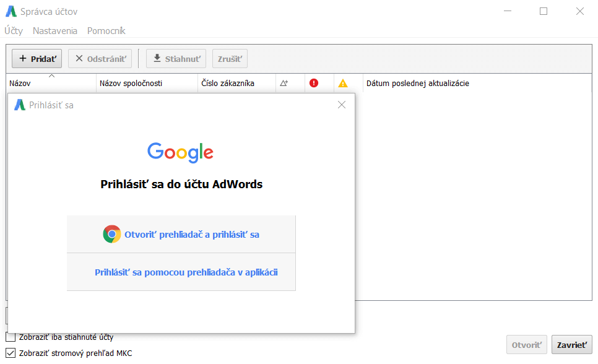598x364 pixels.
Task: Toggle Zobraziť iba stiahnuté účty checkbox
Action: 11,337
